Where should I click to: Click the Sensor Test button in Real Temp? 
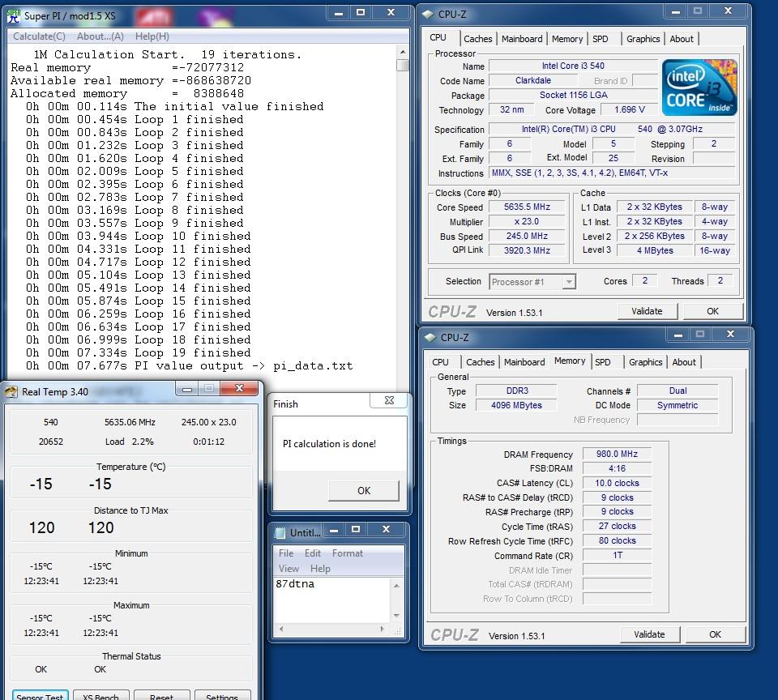point(40,694)
